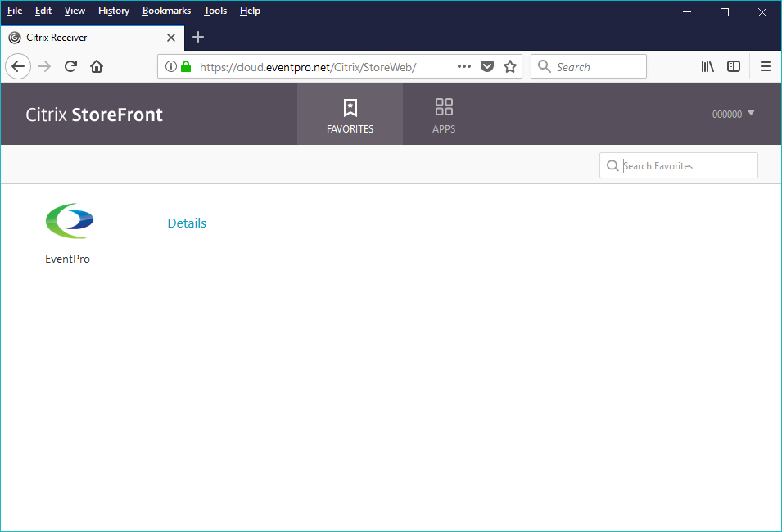Open the EventPro Details link
Image resolution: width=782 pixels, height=532 pixels.
tap(187, 223)
